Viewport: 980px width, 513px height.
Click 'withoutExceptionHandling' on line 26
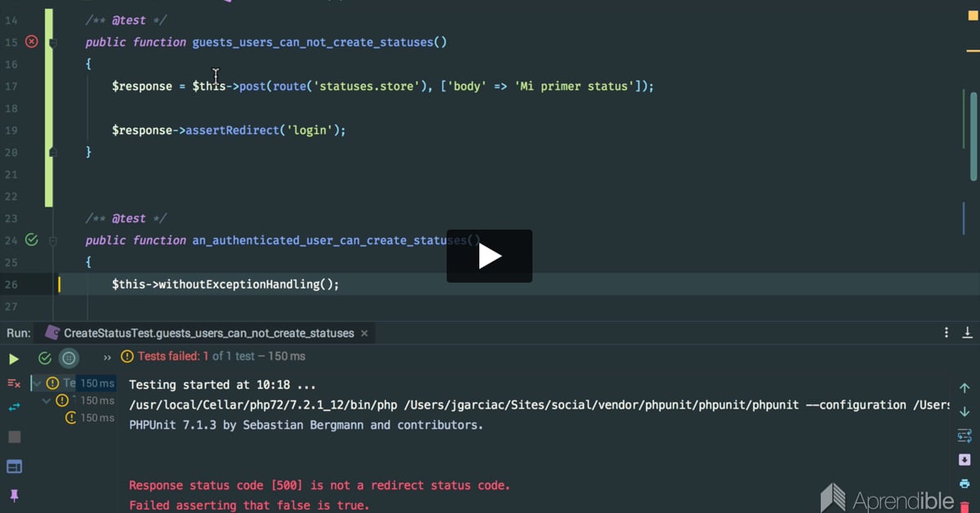(x=238, y=284)
